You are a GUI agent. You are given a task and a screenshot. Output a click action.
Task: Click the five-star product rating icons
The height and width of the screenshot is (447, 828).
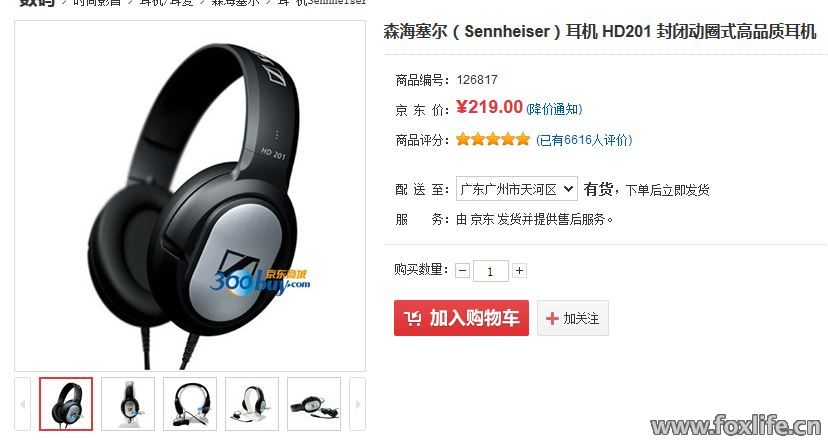pyautogui.click(x=493, y=139)
